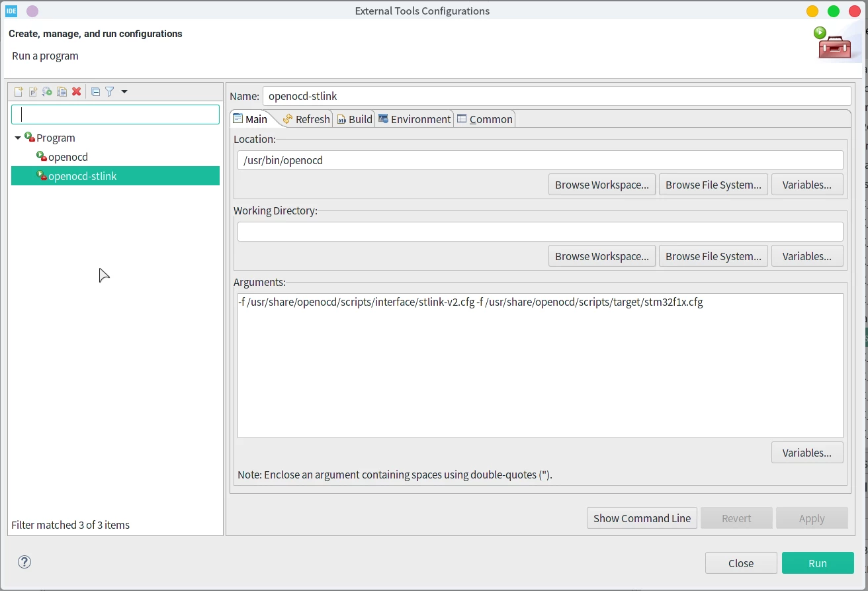868x591 pixels.
Task: Click Variables button under Location
Action: click(x=807, y=185)
